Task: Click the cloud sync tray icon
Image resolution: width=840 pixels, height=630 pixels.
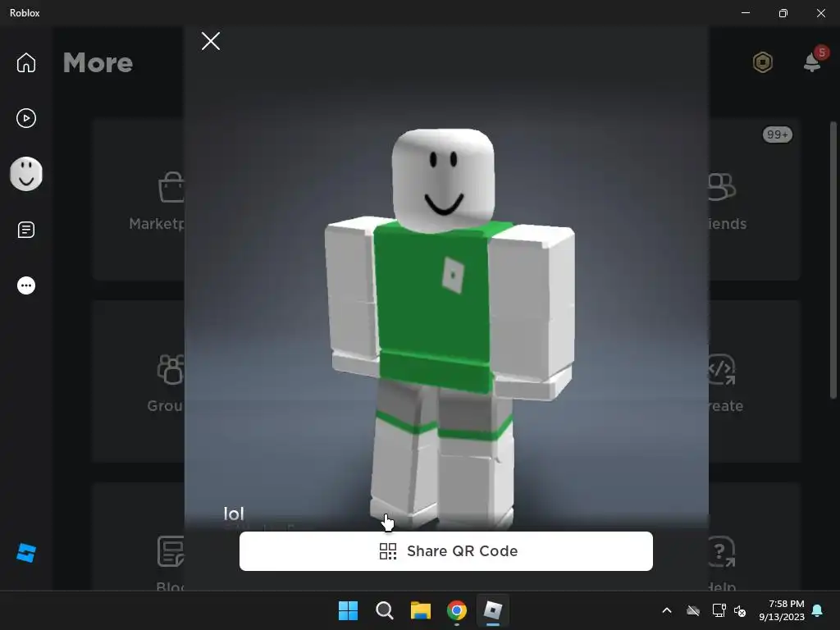Action: point(693,610)
